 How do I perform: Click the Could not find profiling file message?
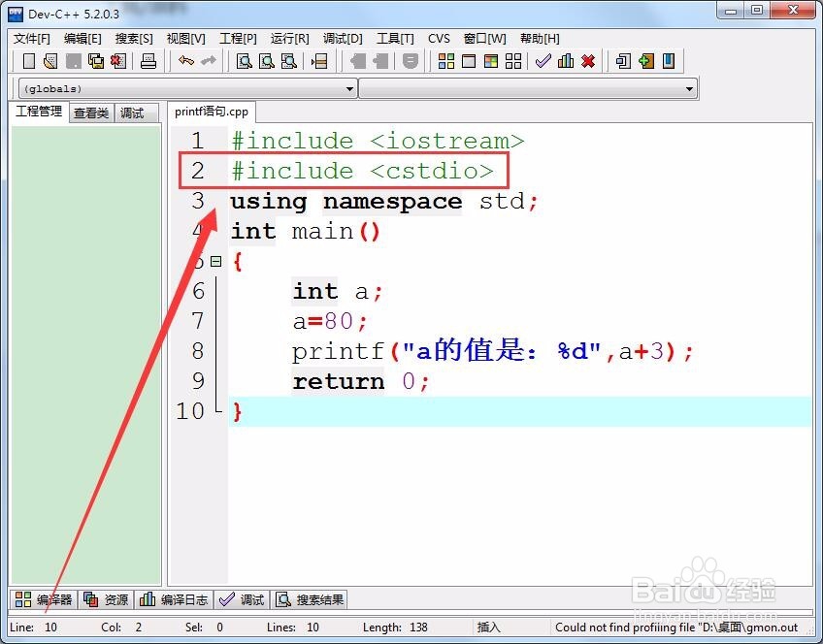click(x=676, y=628)
